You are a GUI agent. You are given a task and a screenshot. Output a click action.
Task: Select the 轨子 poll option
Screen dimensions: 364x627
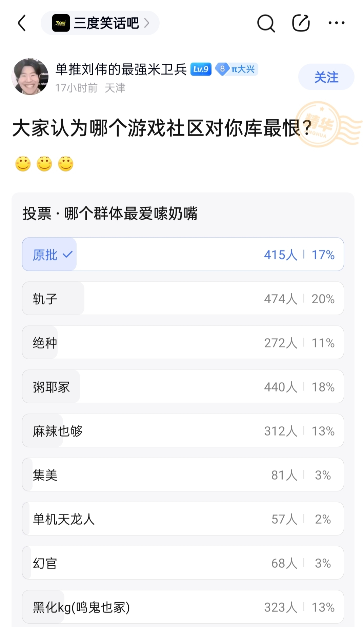[x=183, y=298]
